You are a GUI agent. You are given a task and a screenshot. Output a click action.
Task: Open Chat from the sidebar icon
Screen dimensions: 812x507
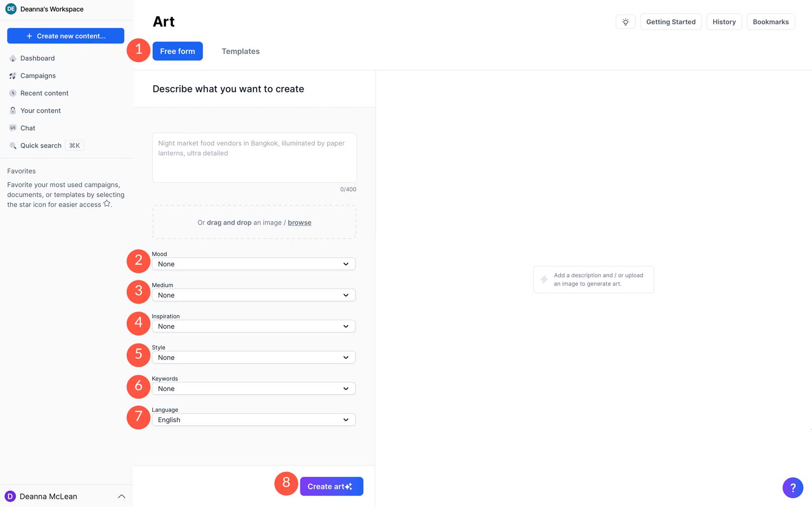point(13,128)
